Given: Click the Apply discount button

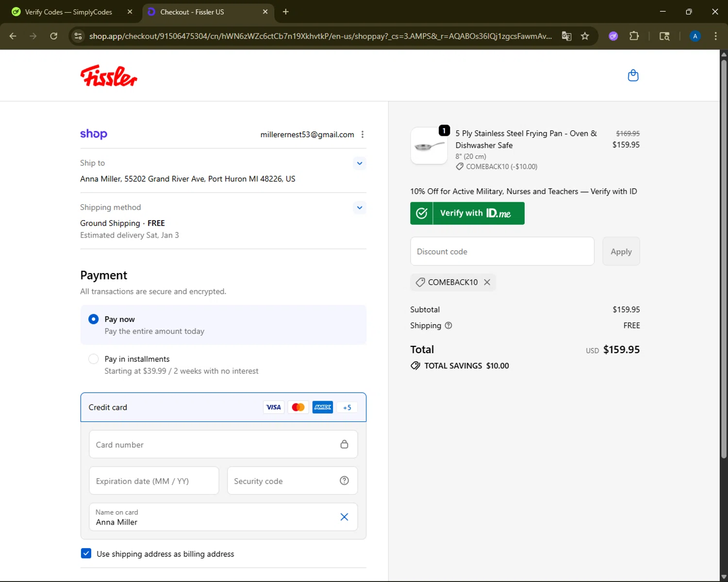Looking at the screenshot, I should pos(621,251).
